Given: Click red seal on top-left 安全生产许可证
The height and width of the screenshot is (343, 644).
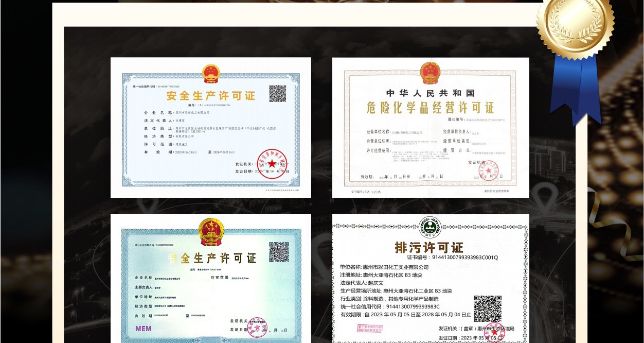Looking at the screenshot, I should point(271,165).
